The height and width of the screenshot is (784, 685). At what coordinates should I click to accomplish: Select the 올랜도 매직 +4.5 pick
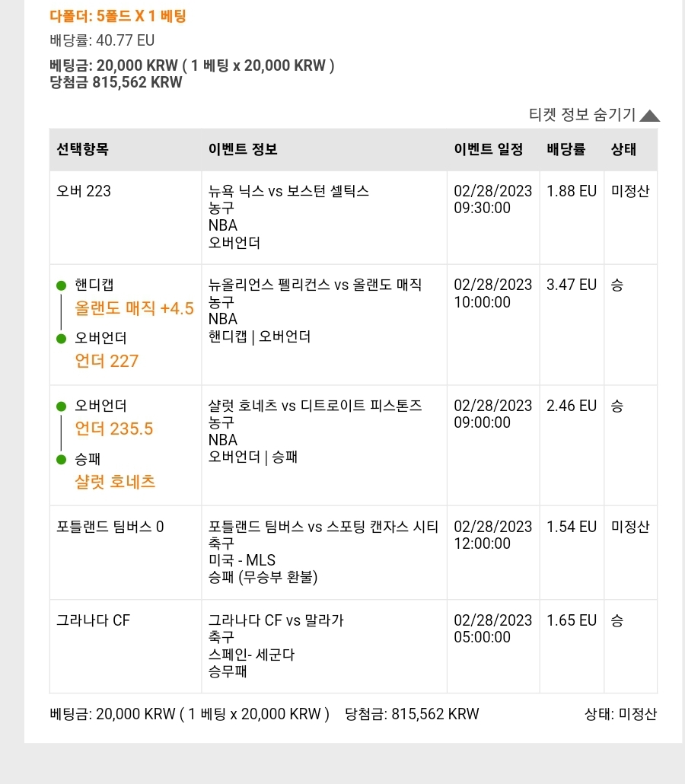(134, 308)
